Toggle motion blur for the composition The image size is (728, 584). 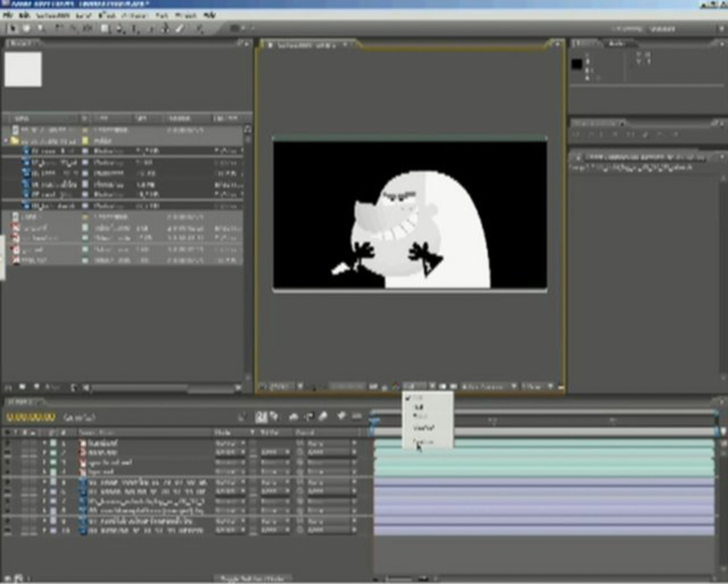[323, 417]
